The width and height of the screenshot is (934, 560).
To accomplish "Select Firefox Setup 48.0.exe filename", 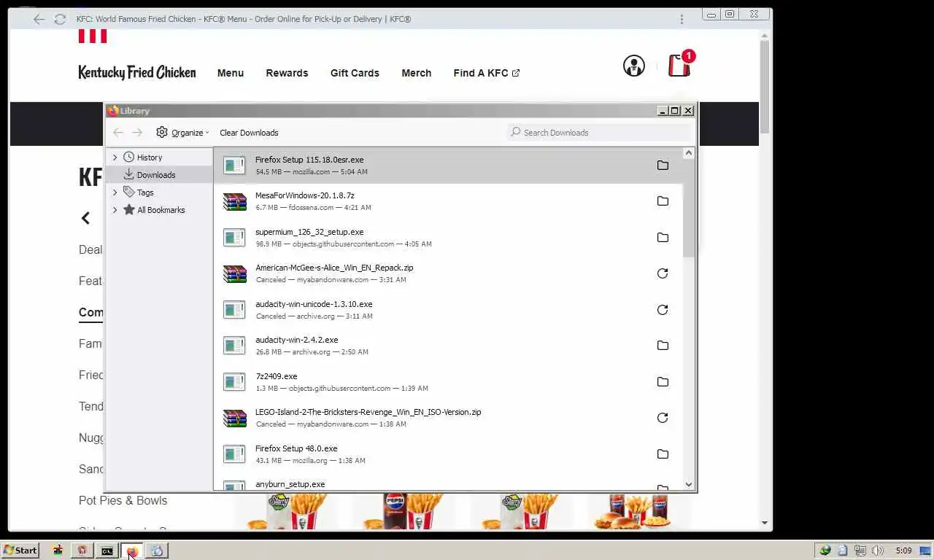I will [296, 448].
